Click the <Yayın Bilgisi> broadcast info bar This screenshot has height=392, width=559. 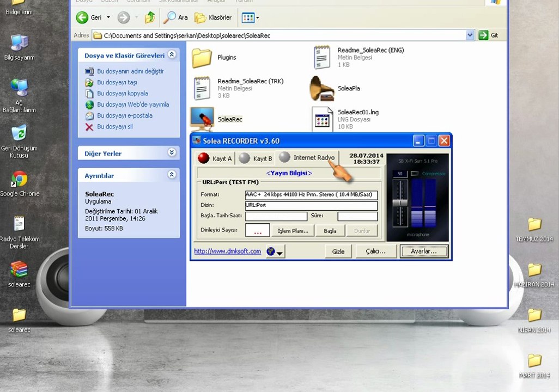(x=289, y=173)
